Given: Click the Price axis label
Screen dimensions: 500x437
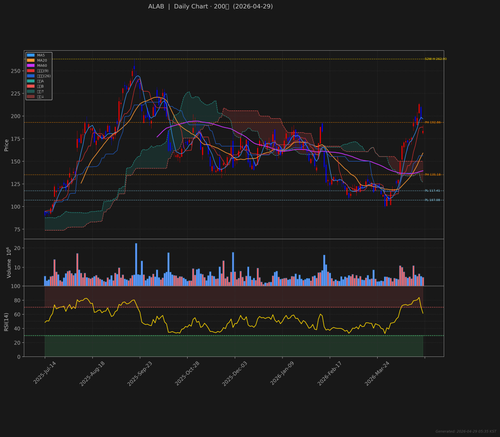Looking at the screenshot, I should click(6, 145).
